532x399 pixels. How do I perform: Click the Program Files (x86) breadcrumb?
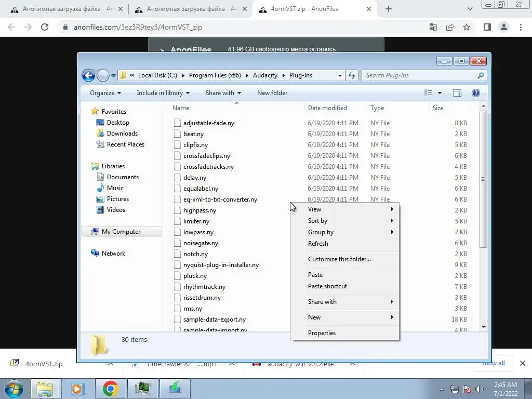coord(215,75)
